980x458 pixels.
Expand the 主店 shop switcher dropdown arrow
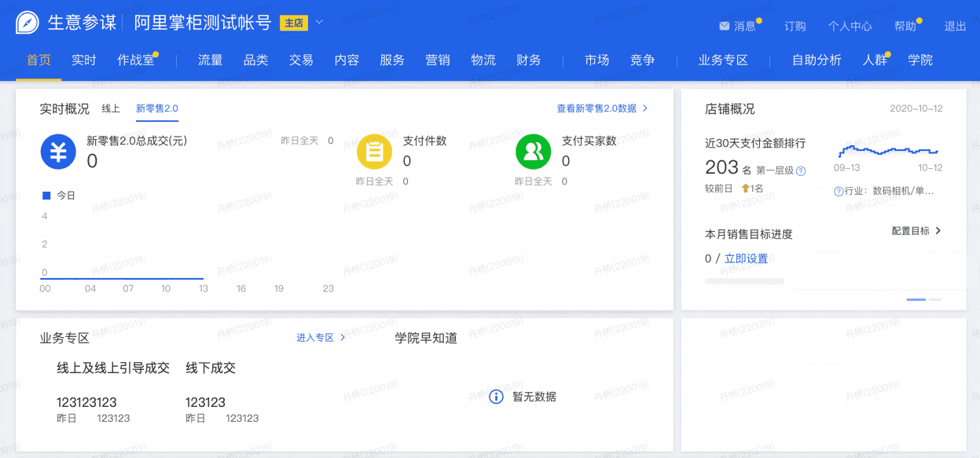point(319,22)
